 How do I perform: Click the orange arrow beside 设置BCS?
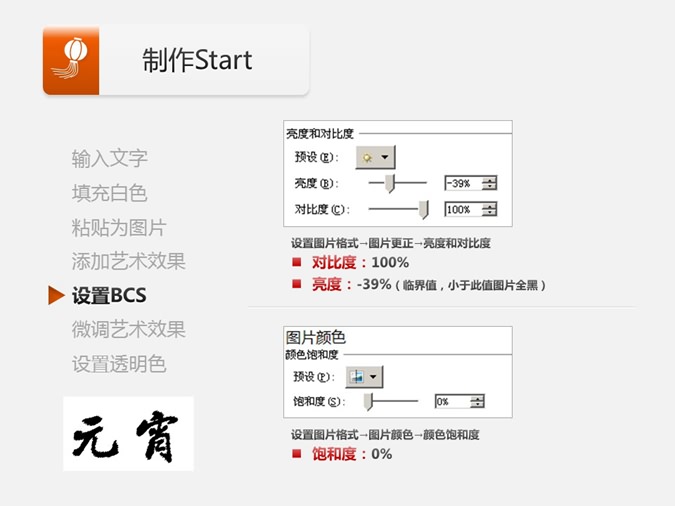point(56,295)
